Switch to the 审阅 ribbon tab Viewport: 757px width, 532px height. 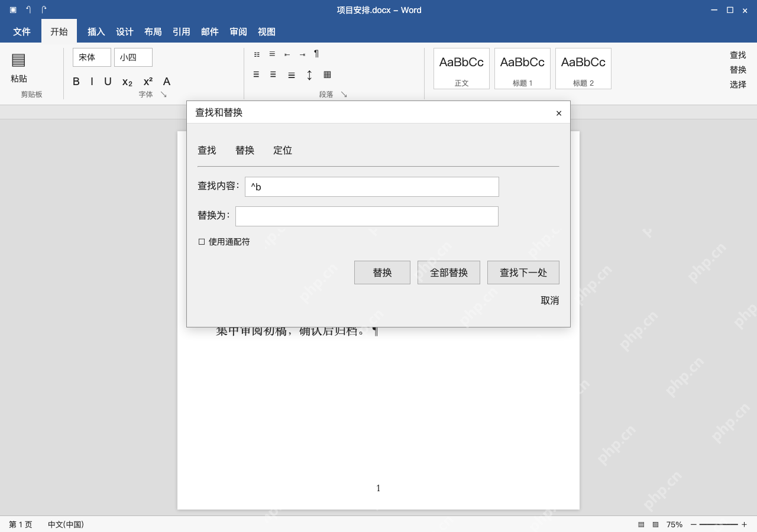click(x=238, y=32)
